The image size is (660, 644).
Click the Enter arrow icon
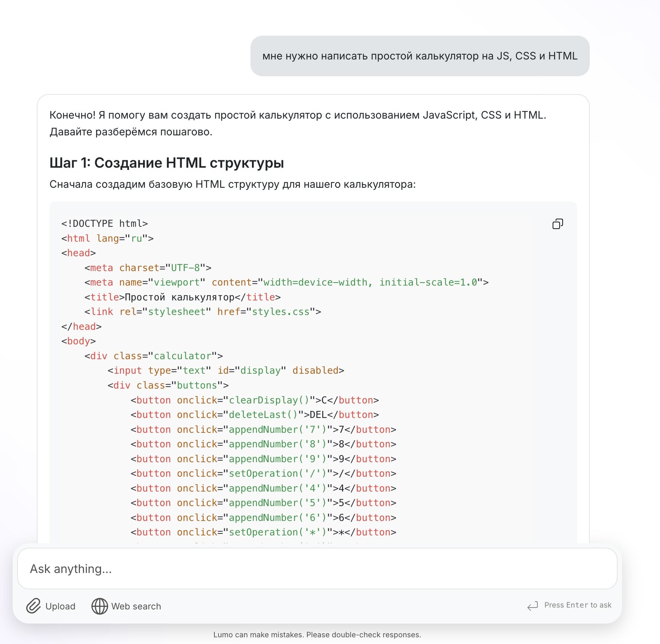click(533, 606)
